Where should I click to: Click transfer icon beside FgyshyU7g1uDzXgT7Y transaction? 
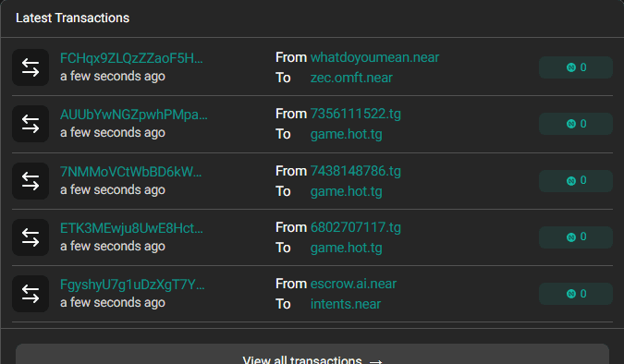tap(31, 294)
